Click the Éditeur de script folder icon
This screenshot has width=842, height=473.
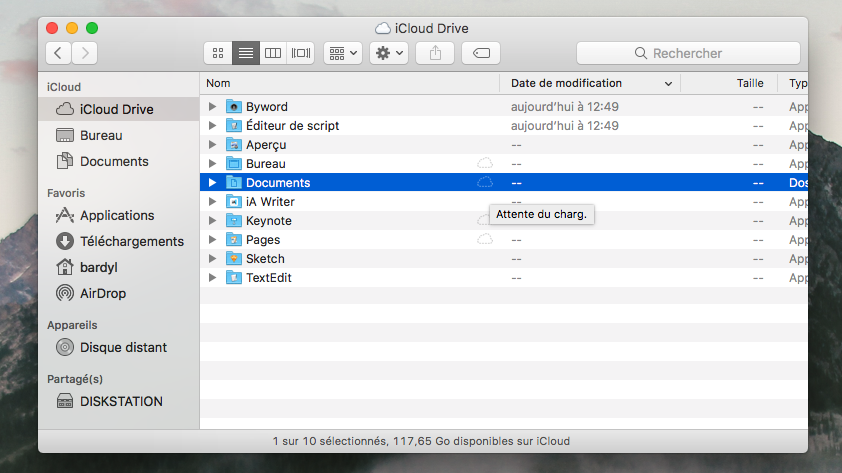click(234, 126)
